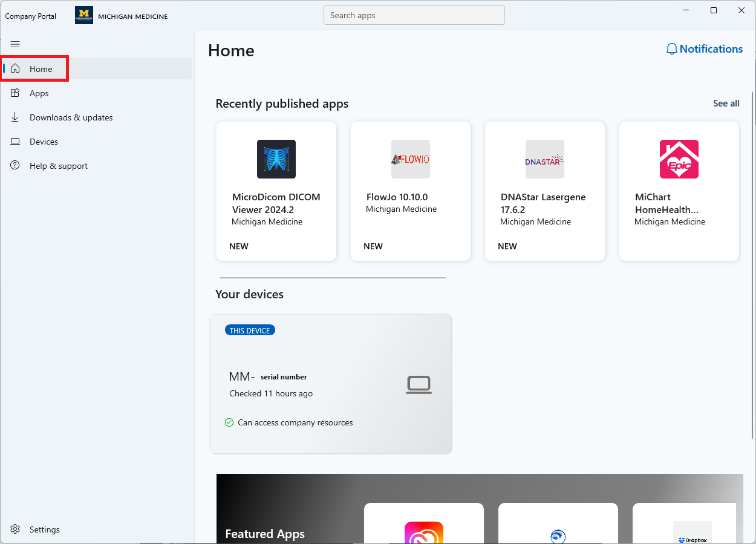Image resolution: width=756 pixels, height=544 pixels.
Task: Open the FlowJo app icon
Action: (411, 159)
